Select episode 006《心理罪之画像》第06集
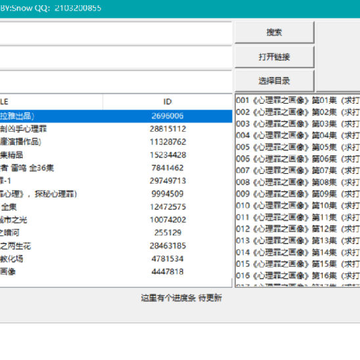The width and height of the screenshot is (360, 360). 298,159
